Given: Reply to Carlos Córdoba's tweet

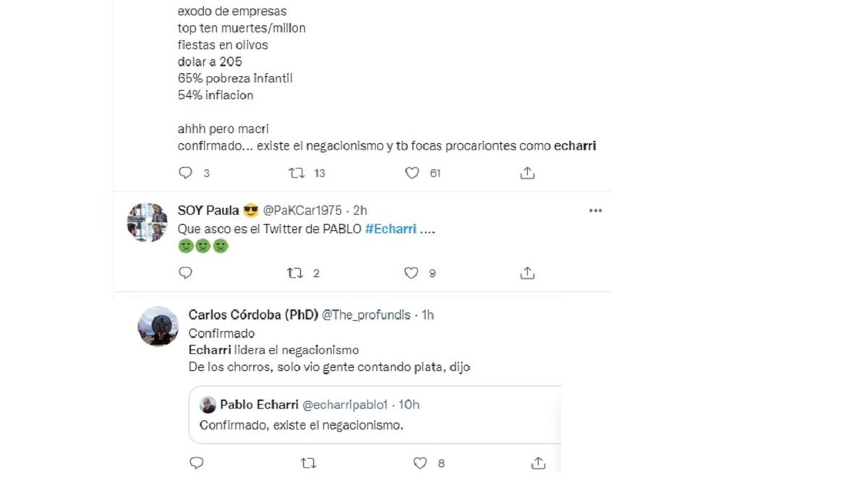Looking at the screenshot, I should point(197,463).
